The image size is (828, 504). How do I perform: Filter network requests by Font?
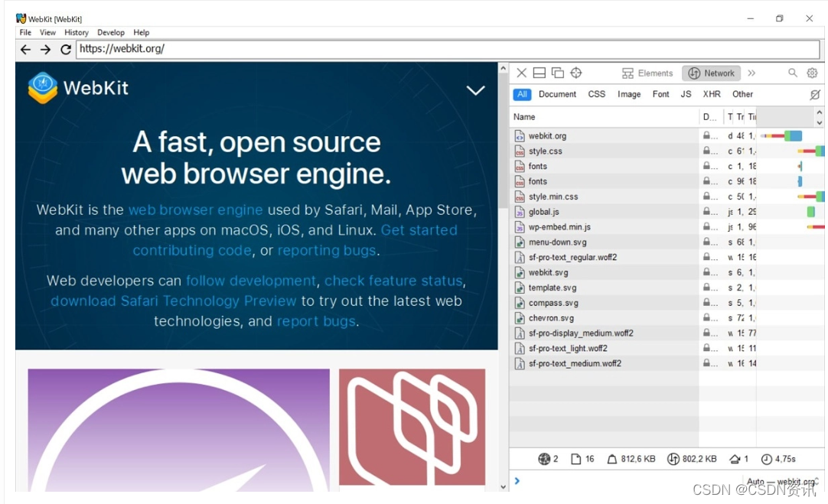pos(660,95)
